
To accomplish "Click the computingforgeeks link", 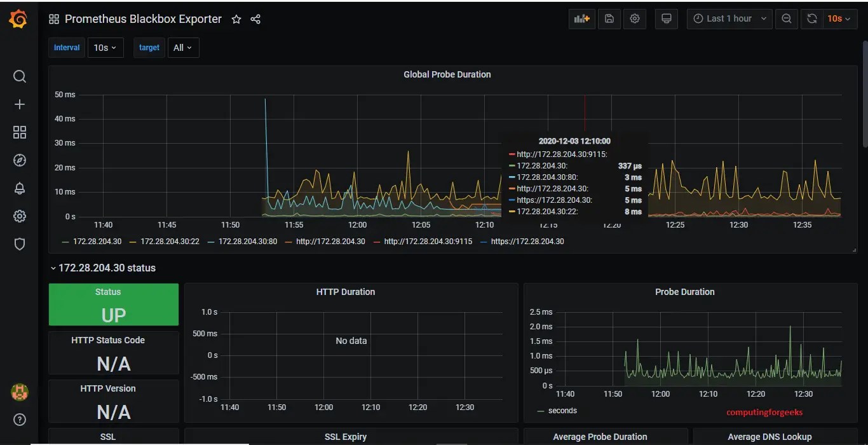I will (764, 412).
